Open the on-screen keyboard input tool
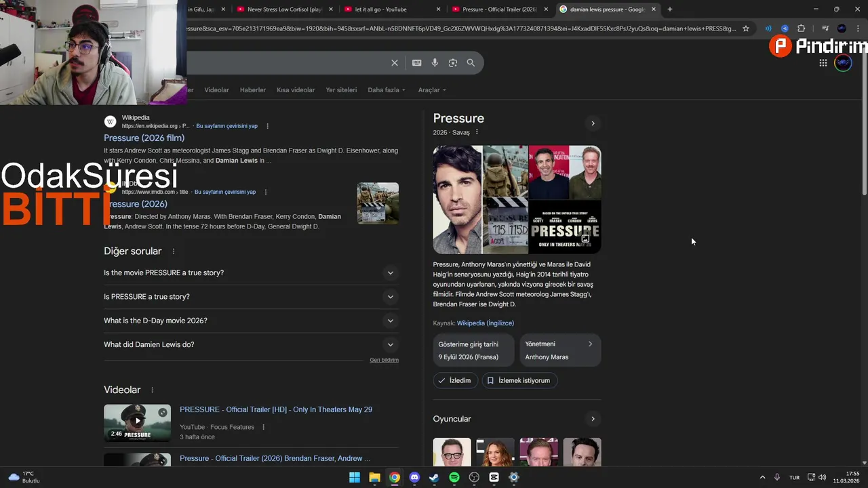 click(x=416, y=63)
